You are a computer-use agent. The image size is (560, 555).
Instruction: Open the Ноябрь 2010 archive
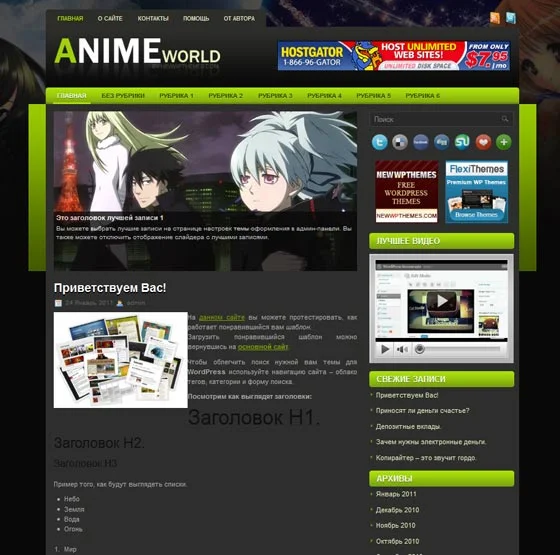point(396,525)
